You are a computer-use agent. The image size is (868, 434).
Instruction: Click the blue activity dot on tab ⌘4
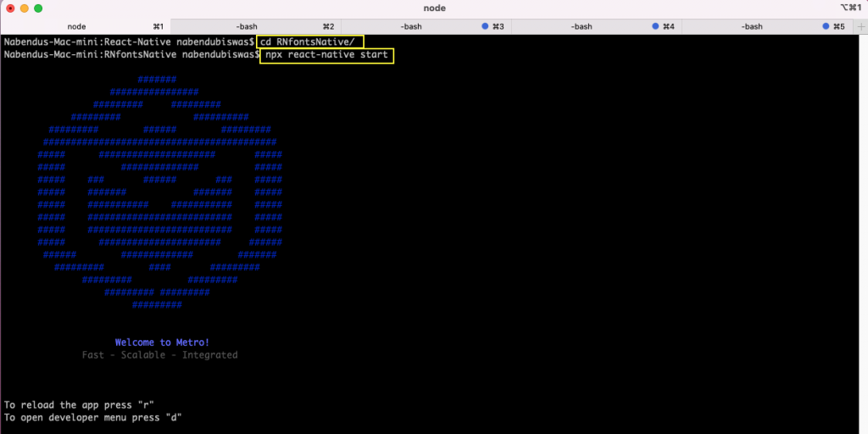tap(655, 26)
